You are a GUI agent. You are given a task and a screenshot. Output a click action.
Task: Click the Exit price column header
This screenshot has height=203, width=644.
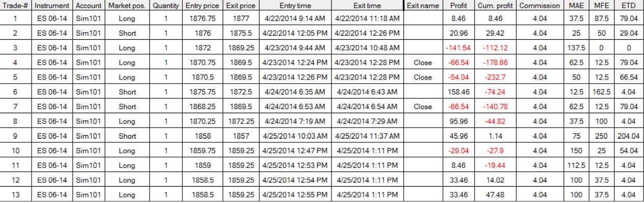[x=240, y=6]
